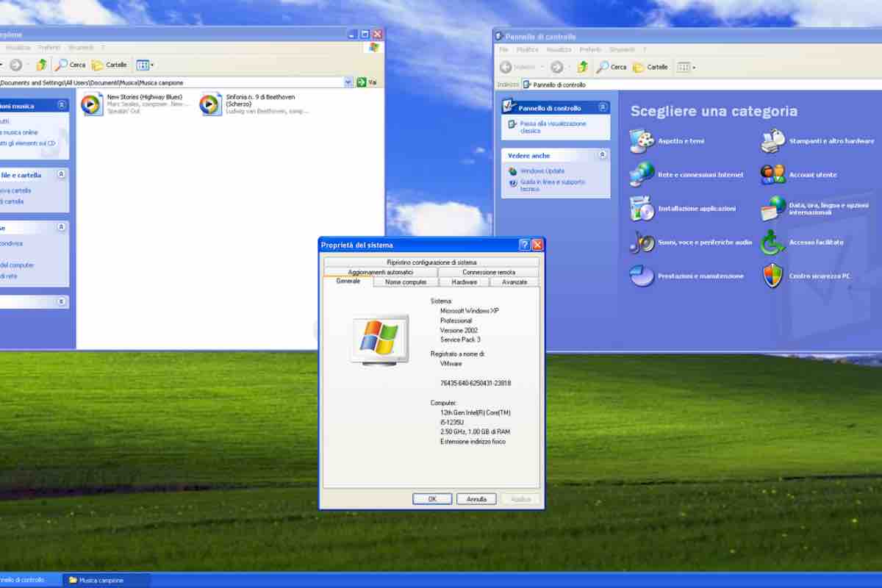
Task: Switch to Avanzate tab
Action: pos(514,282)
